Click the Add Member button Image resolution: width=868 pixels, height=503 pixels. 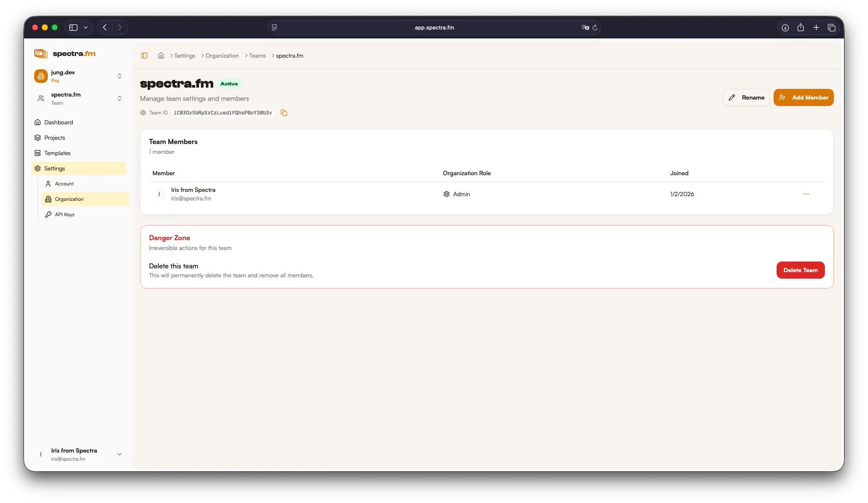[x=803, y=97]
